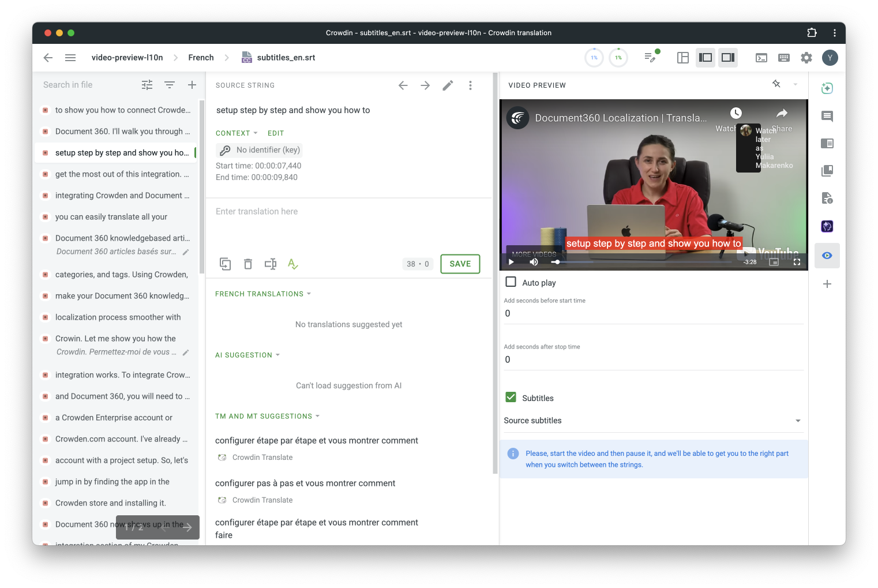Select the French breadcrumb item

201,58
